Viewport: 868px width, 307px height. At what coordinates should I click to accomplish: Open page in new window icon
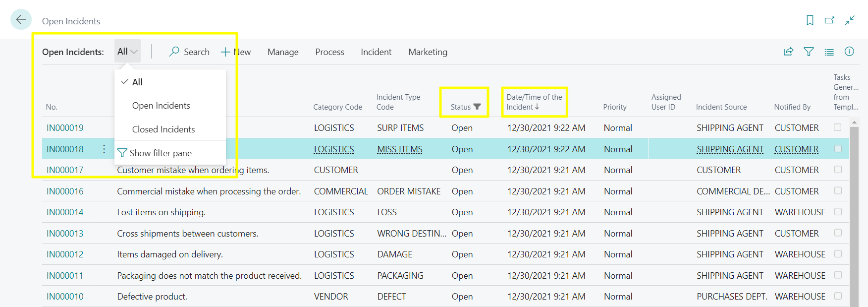coord(829,20)
